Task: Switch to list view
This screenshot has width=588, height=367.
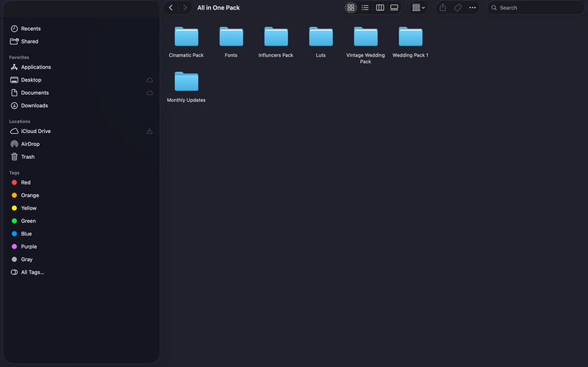Action: tap(365, 7)
